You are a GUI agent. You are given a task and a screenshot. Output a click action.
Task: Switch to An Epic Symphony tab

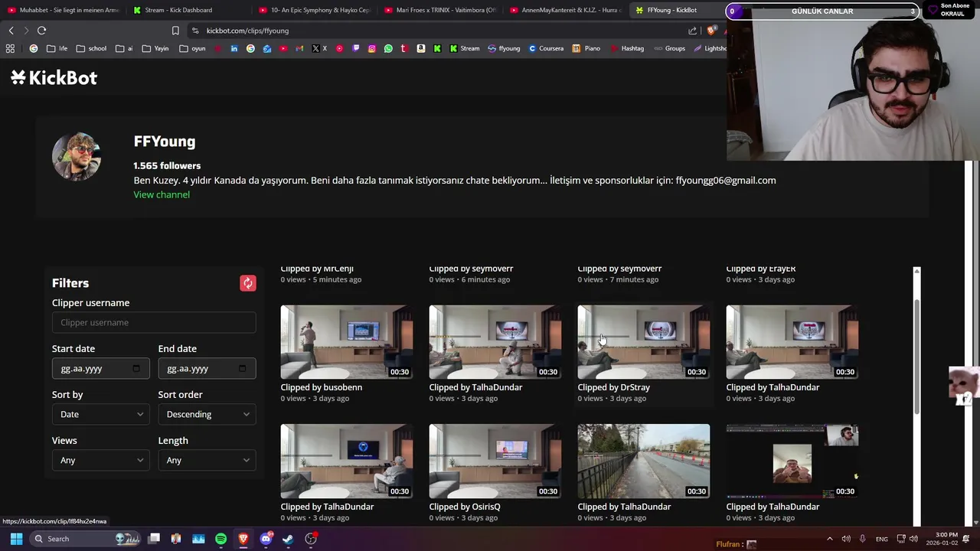pos(314,10)
